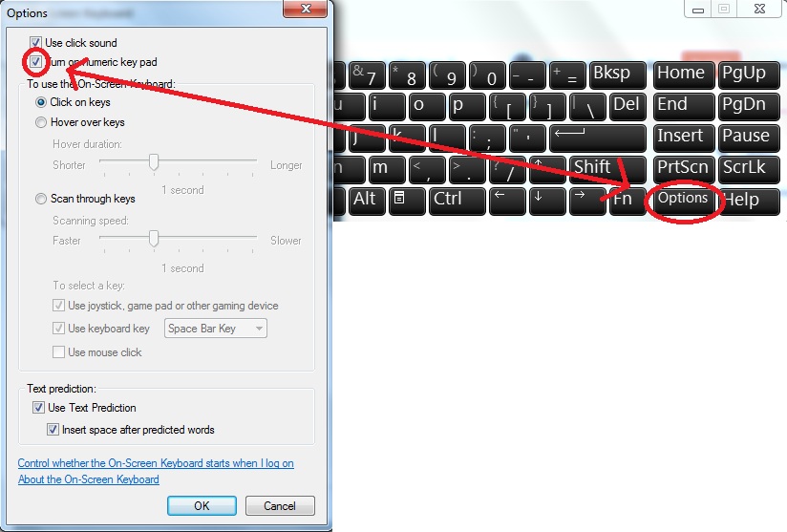Disable Turn on numeric key pad checkbox
The image size is (787, 532).
pyautogui.click(x=35, y=62)
